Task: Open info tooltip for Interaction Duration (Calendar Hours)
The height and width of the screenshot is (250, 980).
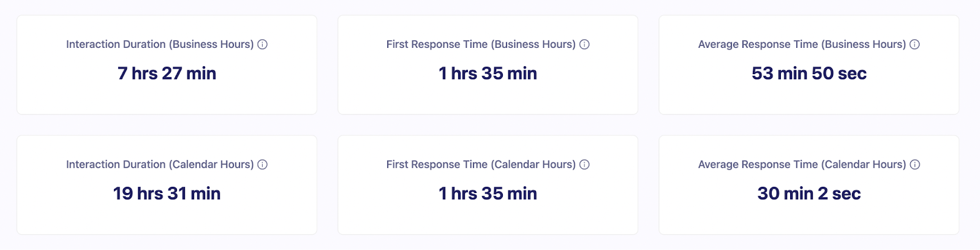Action: (x=262, y=164)
